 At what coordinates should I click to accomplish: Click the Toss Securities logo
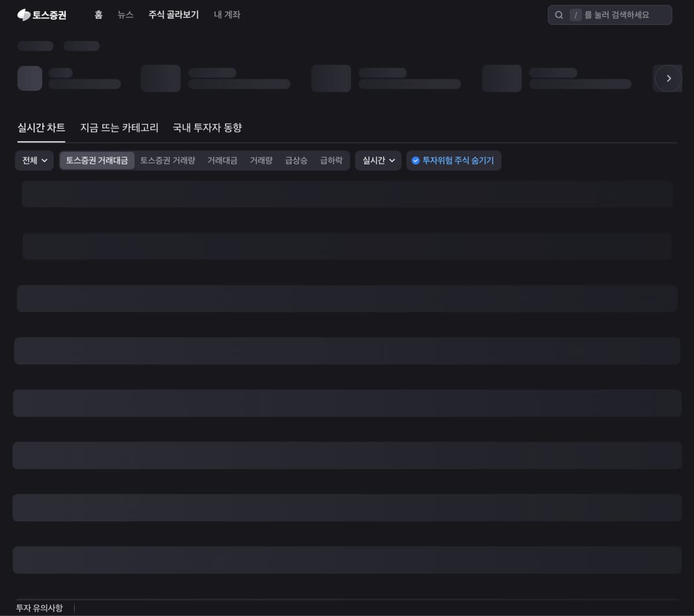pos(42,15)
